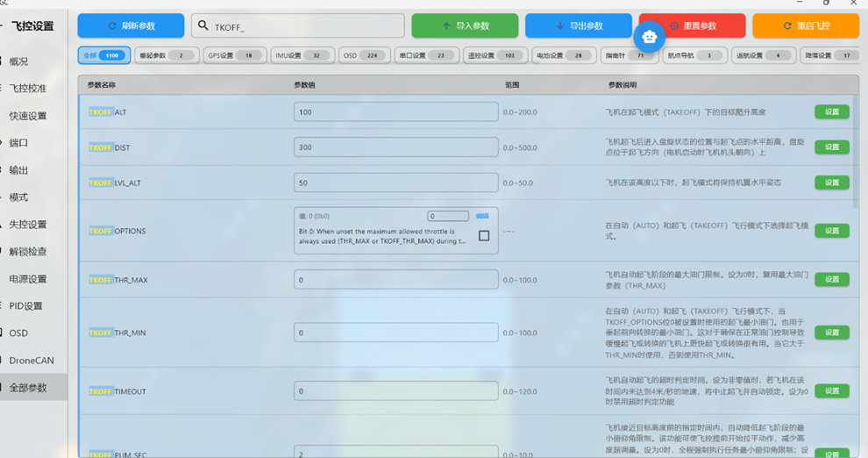Click the 导出参数 export parameters button
This screenshot has height=458, width=868.
[579, 26]
